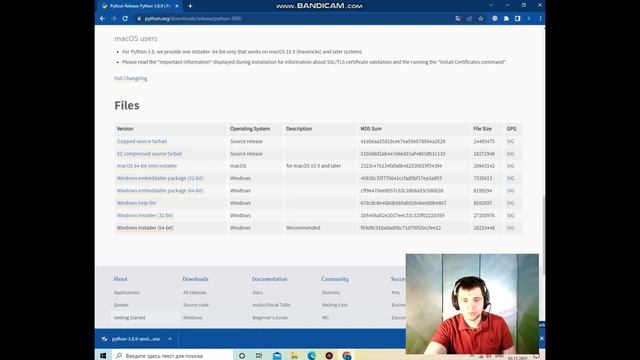Viewport: 640px width, 360px height.
Task: Open the Full Changelog link
Action: point(131,78)
